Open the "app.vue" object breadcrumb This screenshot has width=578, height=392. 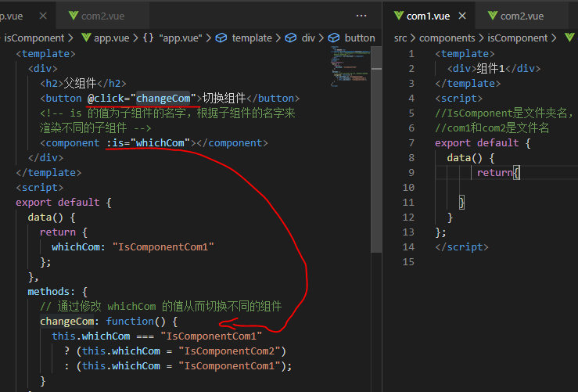(180, 38)
